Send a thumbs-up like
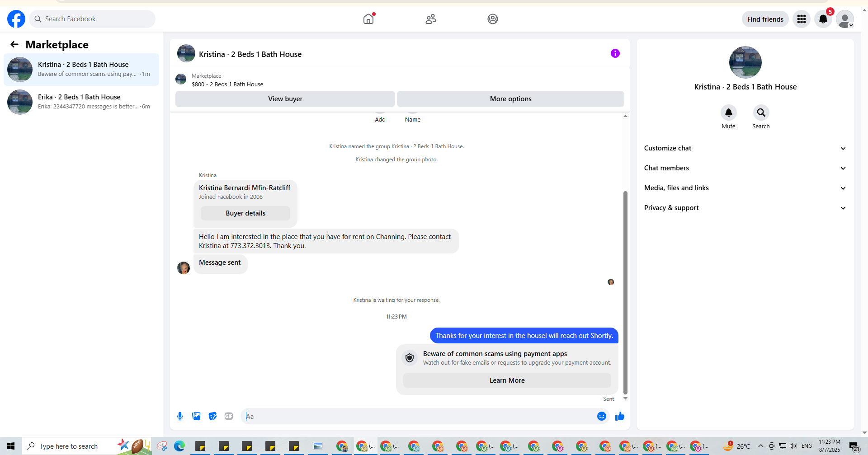868x455 pixels. pyautogui.click(x=620, y=416)
